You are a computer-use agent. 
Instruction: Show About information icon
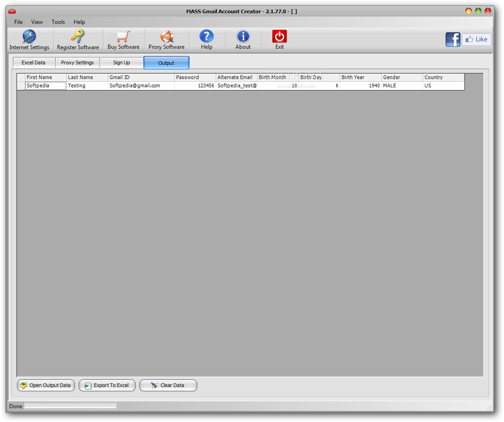[243, 36]
